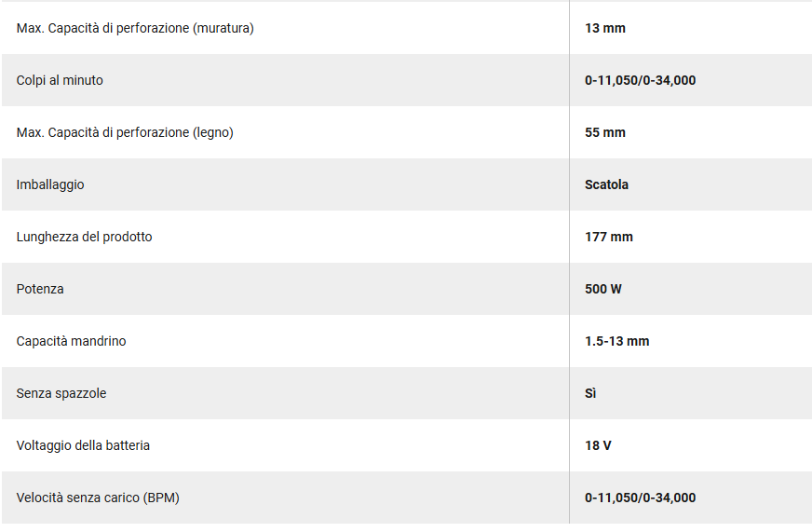Select the Velocità senza carico BPM value
Screen dimensions: 812x532
(x=640, y=498)
